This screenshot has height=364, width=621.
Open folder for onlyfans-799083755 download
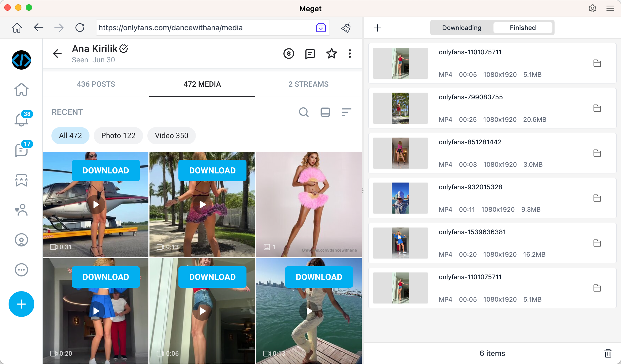(597, 108)
